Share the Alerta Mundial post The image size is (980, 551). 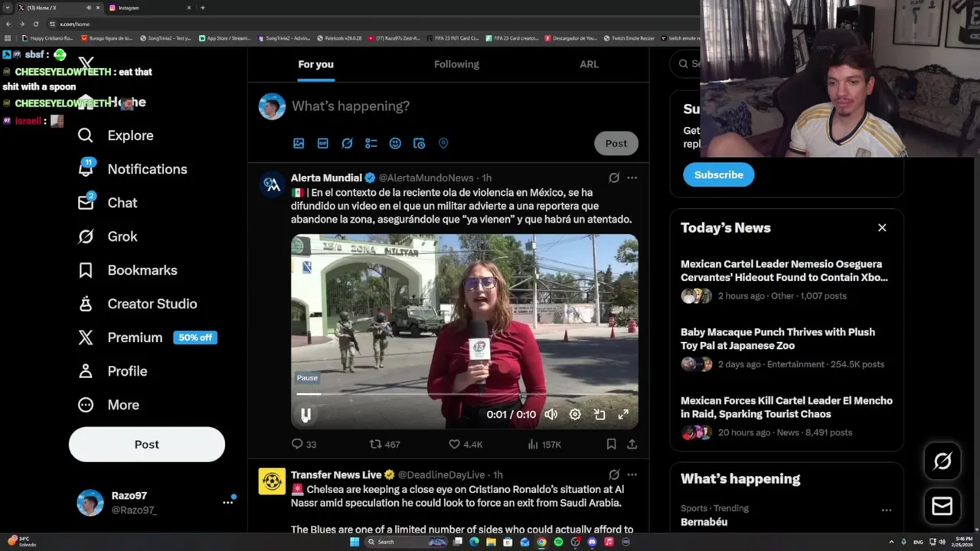tap(632, 444)
